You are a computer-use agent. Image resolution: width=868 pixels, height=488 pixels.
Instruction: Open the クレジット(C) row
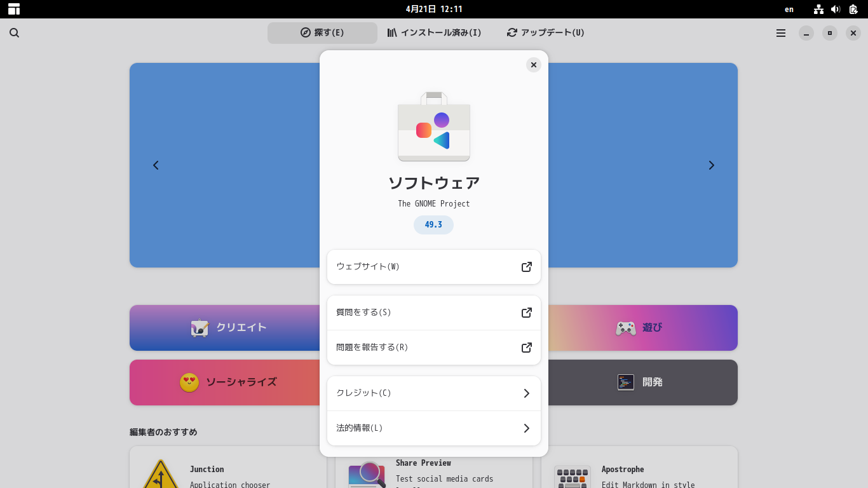434,393
